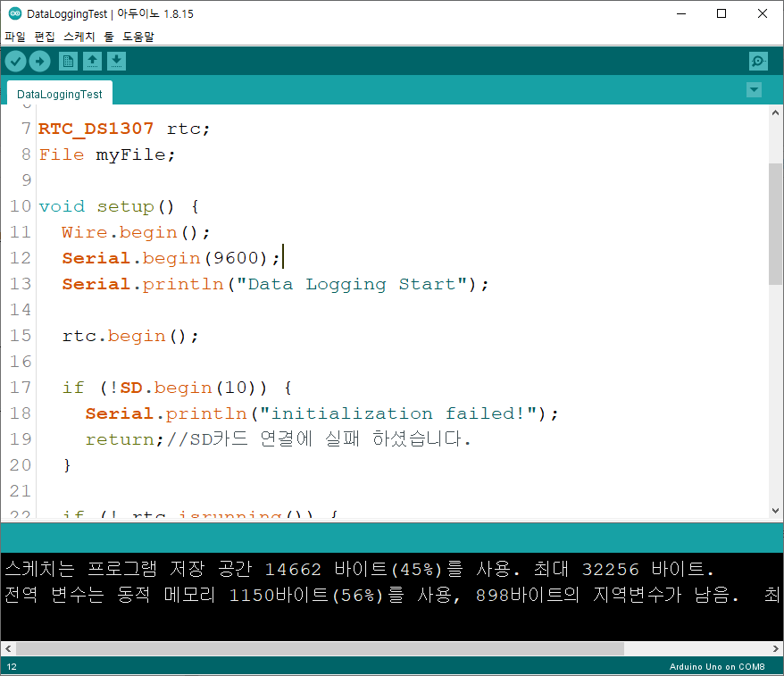Click the console horizontal scrollbar thumb

pyautogui.click(x=320, y=648)
